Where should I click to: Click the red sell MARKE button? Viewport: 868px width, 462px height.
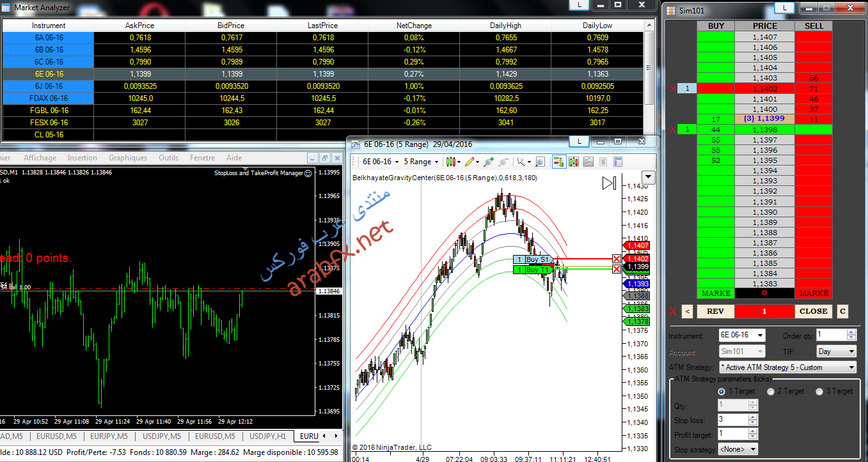click(x=814, y=293)
